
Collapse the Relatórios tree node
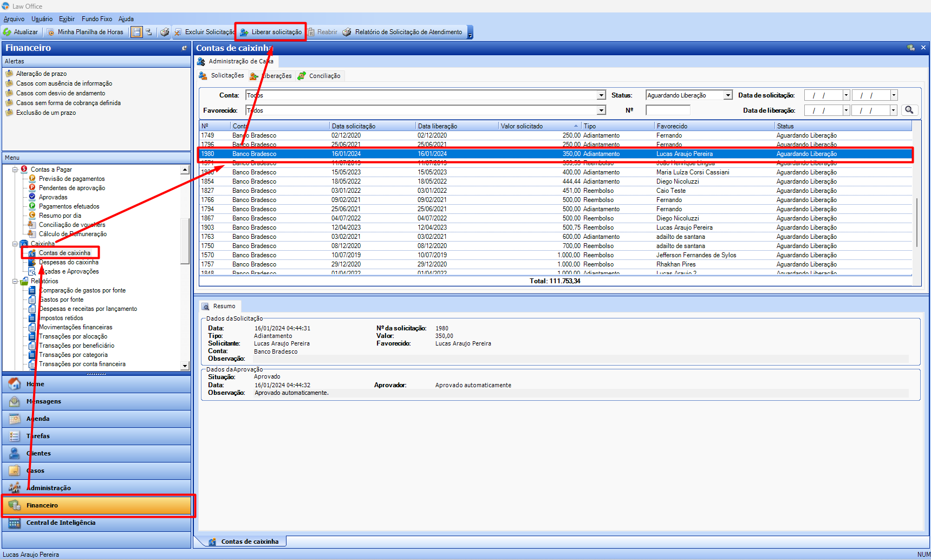pyautogui.click(x=15, y=281)
